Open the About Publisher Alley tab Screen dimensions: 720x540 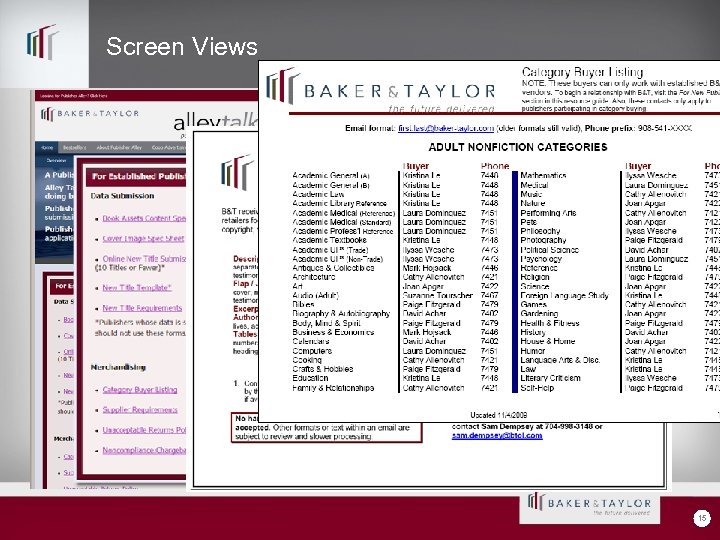(119, 147)
